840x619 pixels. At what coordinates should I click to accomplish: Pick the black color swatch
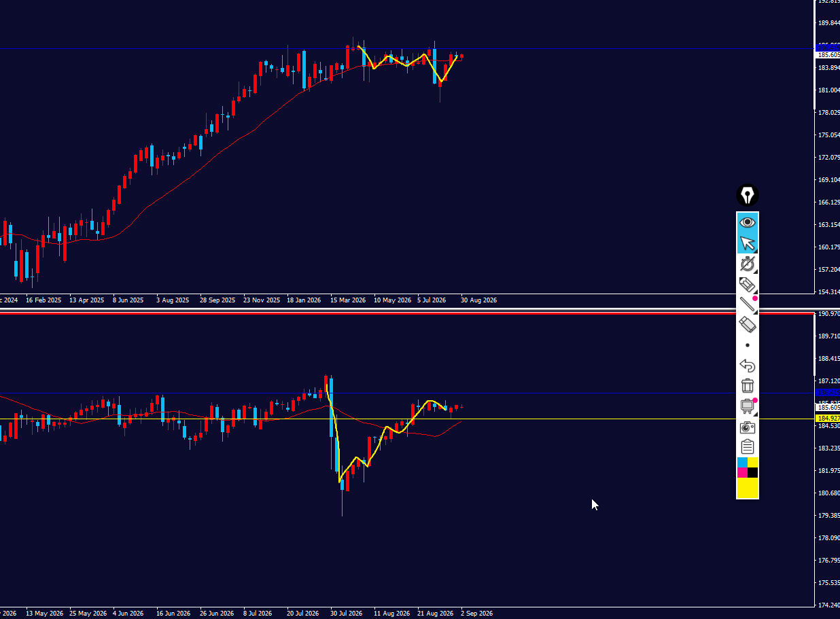753,472
